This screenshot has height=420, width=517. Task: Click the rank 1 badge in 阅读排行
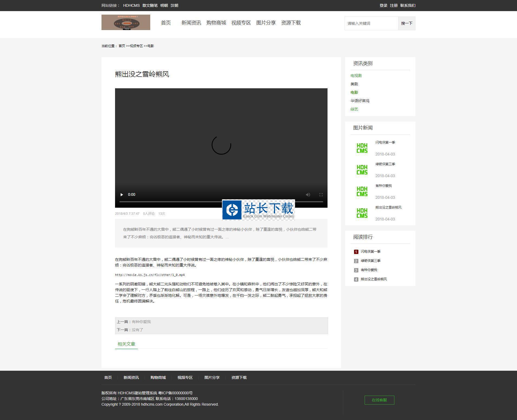pos(356,252)
